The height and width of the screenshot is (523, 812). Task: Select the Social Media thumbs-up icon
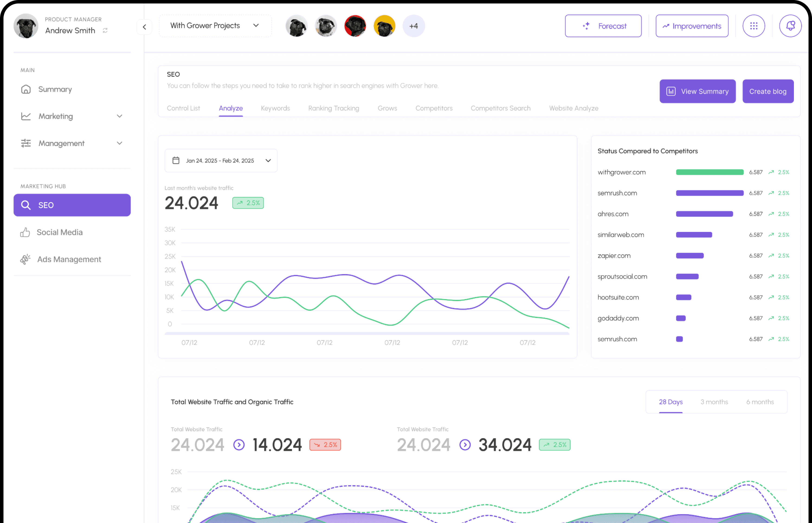click(25, 232)
